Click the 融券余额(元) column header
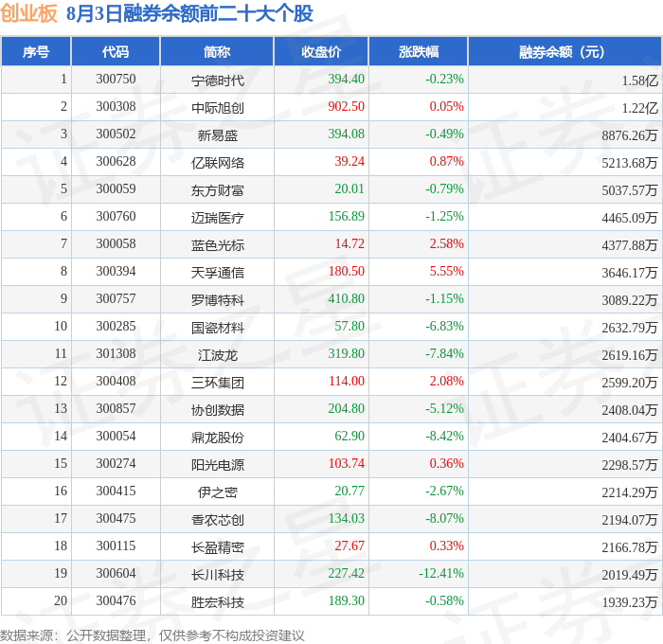 564,52
